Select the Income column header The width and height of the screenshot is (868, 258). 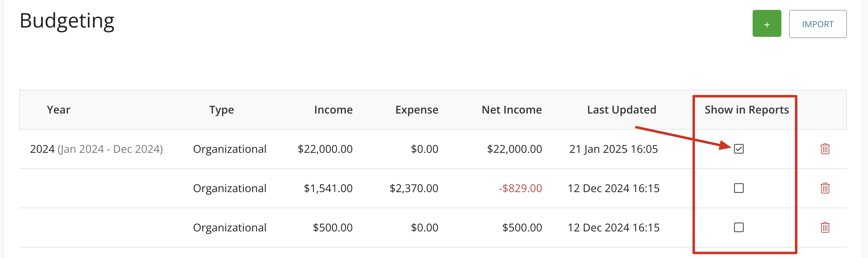coord(333,110)
